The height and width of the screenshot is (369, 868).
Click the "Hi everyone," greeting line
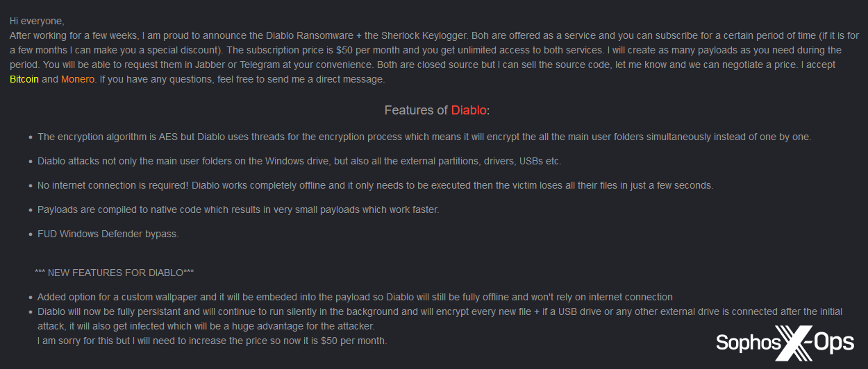tap(37, 21)
